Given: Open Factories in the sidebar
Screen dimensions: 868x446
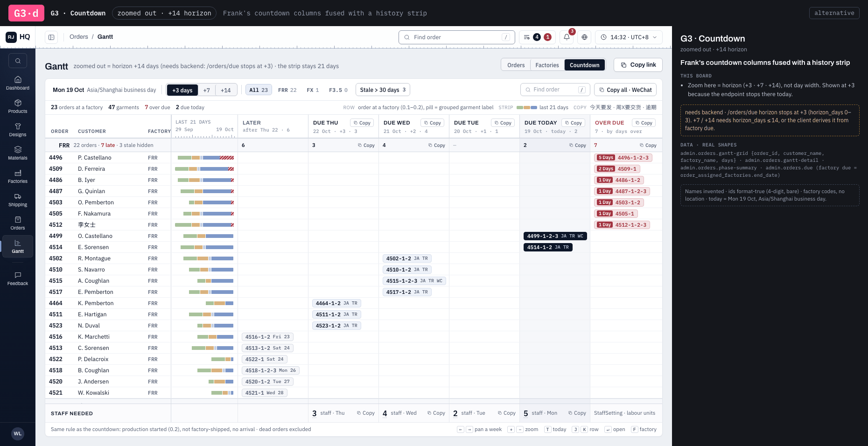Looking at the screenshot, I should [18, 176].
